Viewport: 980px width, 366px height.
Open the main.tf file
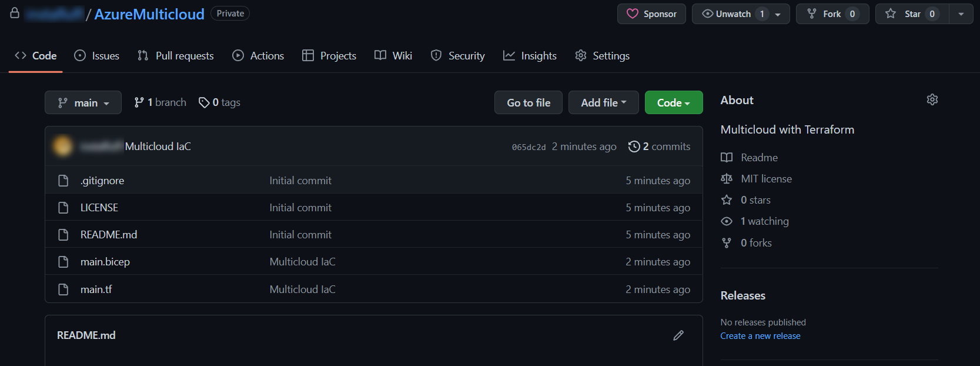(x=96, y=289)
